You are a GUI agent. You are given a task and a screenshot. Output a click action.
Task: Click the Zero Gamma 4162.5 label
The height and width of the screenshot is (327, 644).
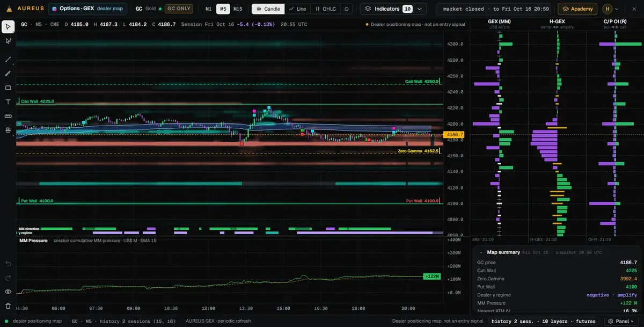pyautogui.click(x=418, y=151)
